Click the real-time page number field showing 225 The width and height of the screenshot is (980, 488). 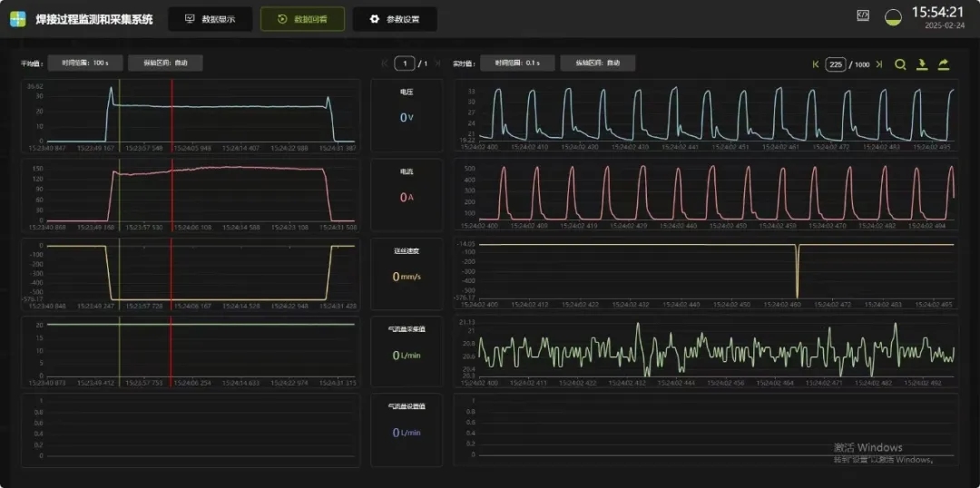pos(836,64)
